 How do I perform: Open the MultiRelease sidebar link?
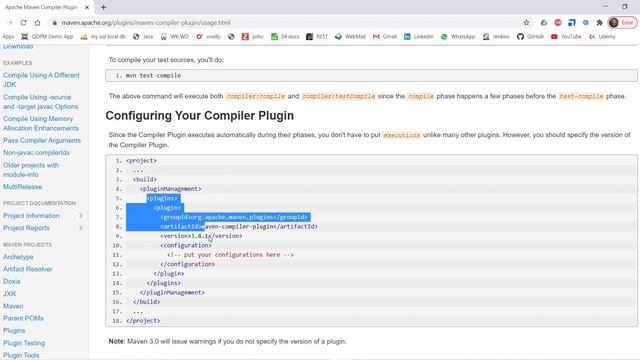tap(22, 187)
